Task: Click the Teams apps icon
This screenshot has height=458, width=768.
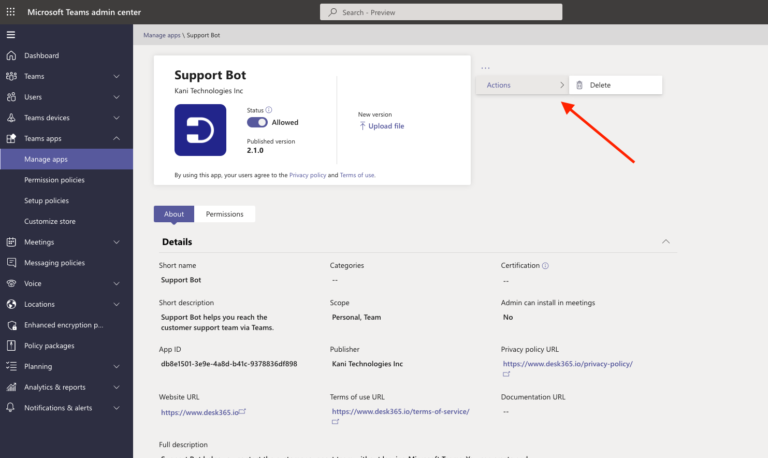Action: click(11, 138)
